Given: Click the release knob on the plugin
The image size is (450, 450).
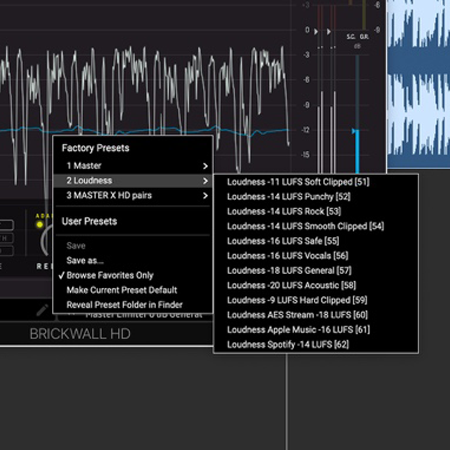Looking at the screenshot, I should (47, 241).
